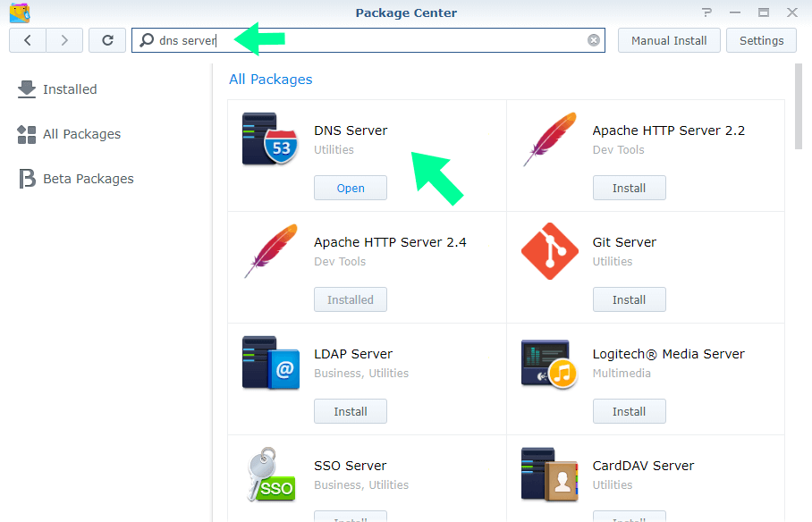Refresh the package list
Screen dimensions: 812x522
107,40
